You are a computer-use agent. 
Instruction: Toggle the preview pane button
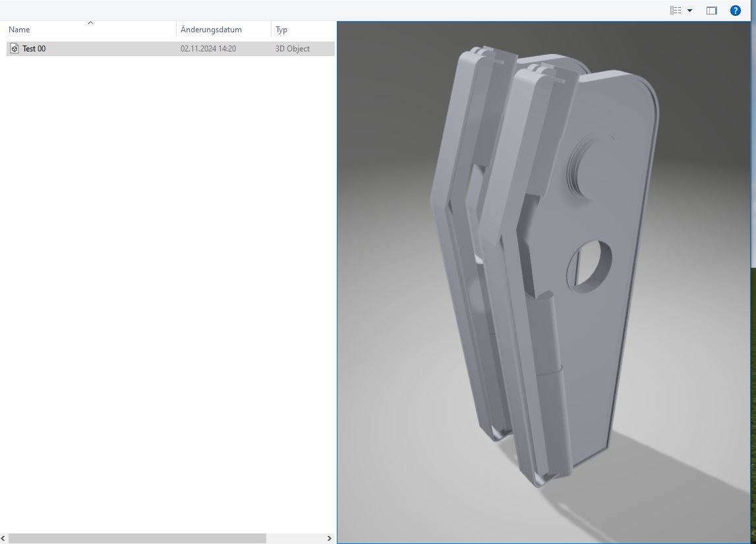click(712, 11)
